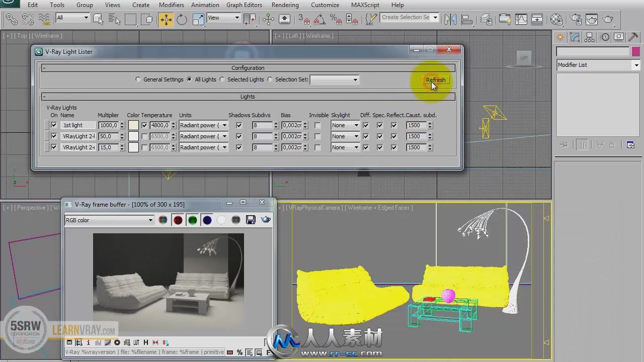This screenshot has width=644, height=362.
Task: Open Skylight dropdown for 1st light
Action: coord(345,125)
